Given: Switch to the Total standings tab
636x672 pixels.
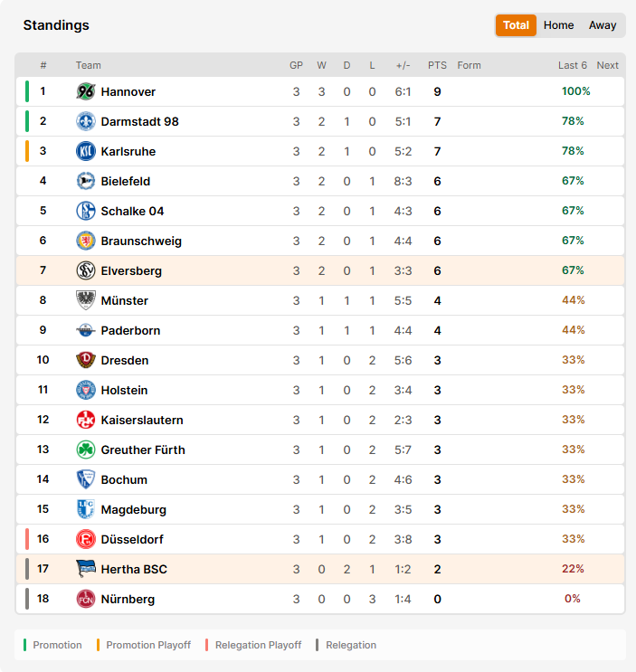Looking at the screenshot, I should pyautogui.click(x=516, y=25).
